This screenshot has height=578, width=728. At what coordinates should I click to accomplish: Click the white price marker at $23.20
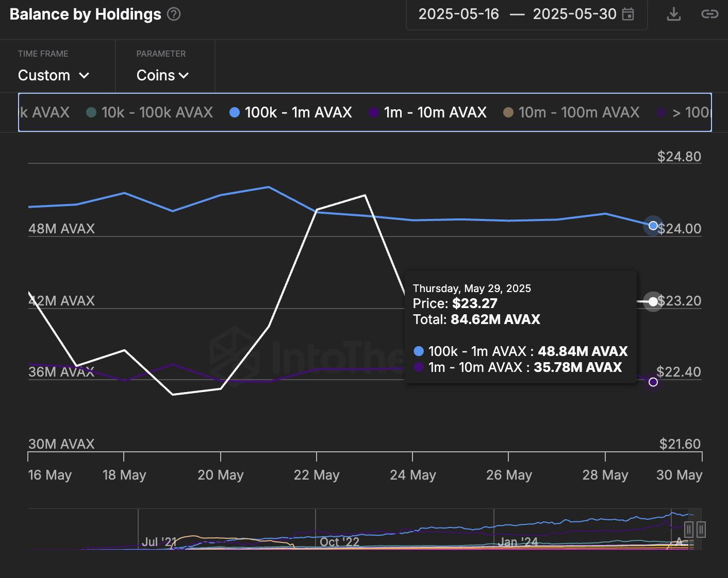pyautogui.click(x=653, y=301)
